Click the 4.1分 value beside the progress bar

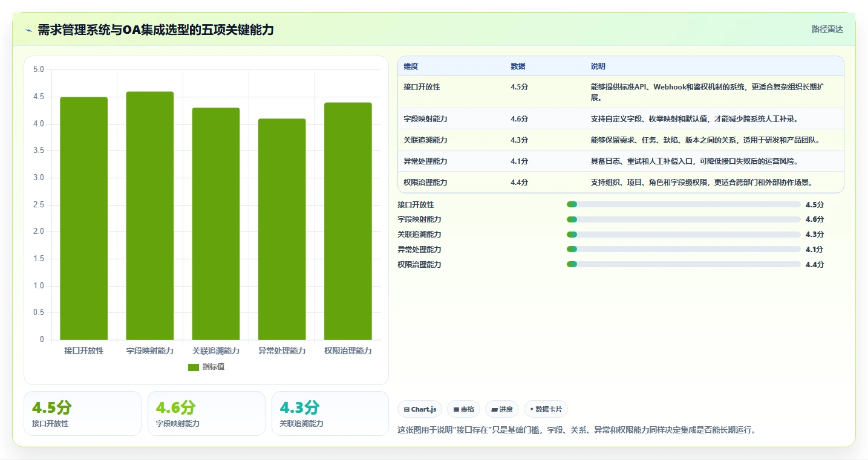[815, 250]
